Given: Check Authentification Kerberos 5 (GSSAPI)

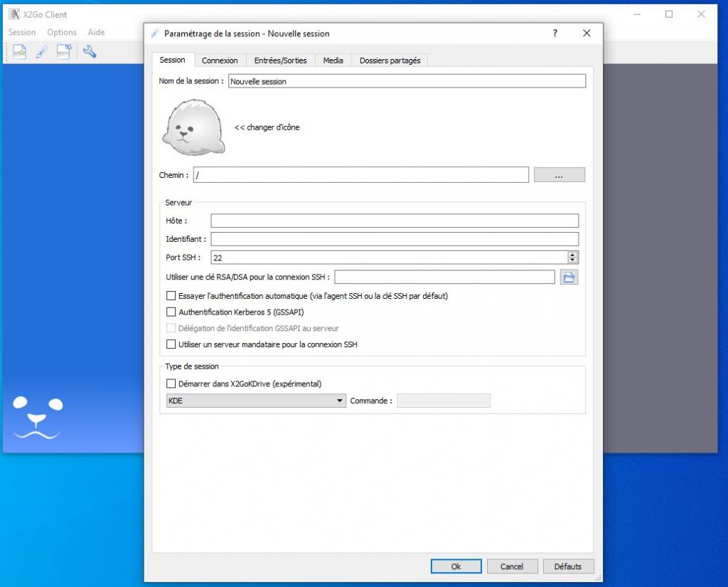Looking at the screenshot, I should (x=171, y=312).
